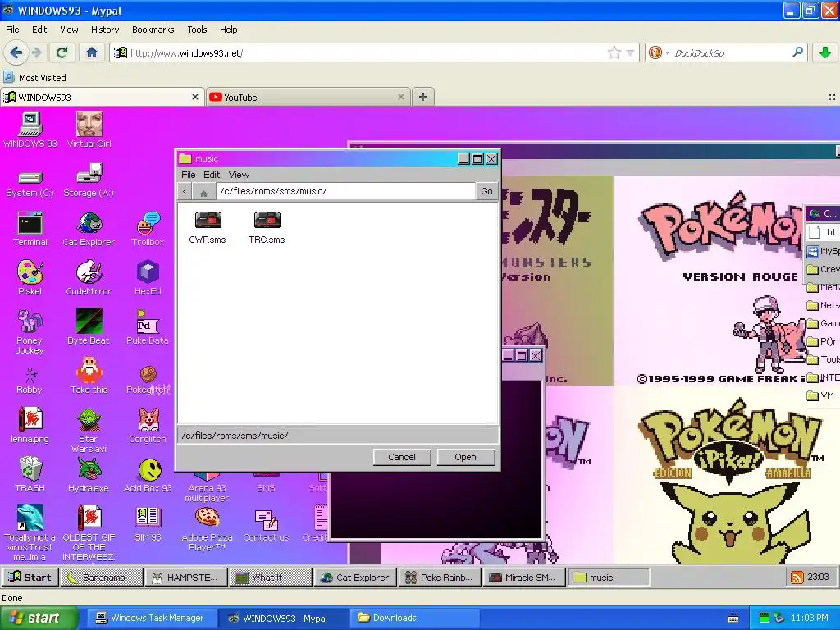Open the HexEd cube icon
Image resolution: width=840 pixels, height=630 pixels.
click(x=148, y=278)
